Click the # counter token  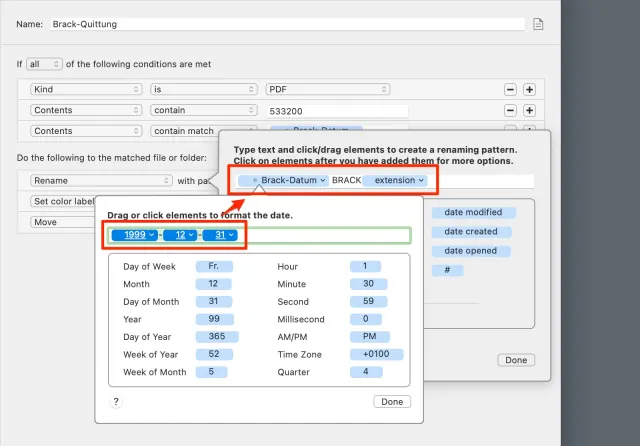pyautogui.click(x=448, y=270)
